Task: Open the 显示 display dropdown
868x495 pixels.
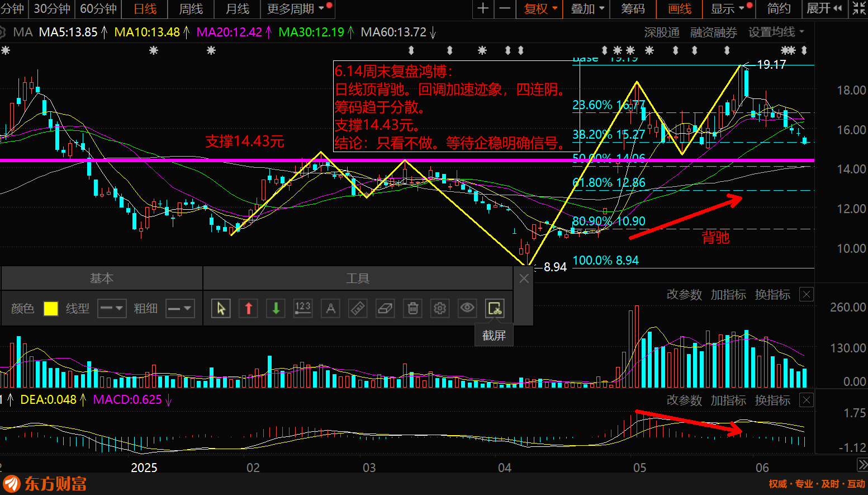Action: pyautogui.click(x=728, y=9)
